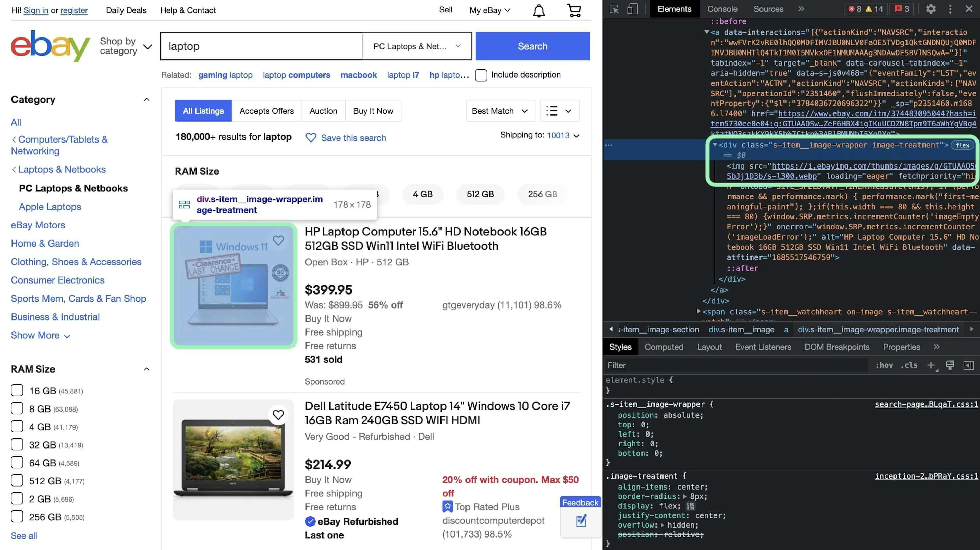The height and width of the screenshot is (550, 980).
Task: Click the blue Search button
Action: click(533, 46)
